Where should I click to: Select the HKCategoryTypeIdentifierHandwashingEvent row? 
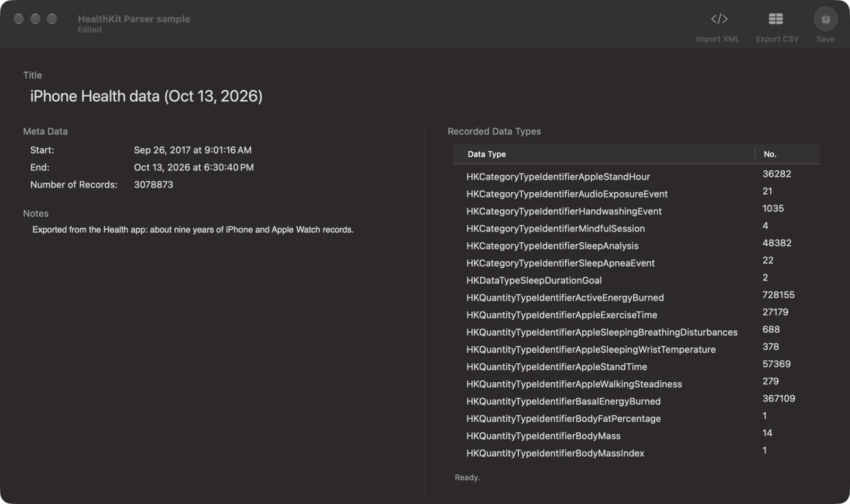click(636, 211)
